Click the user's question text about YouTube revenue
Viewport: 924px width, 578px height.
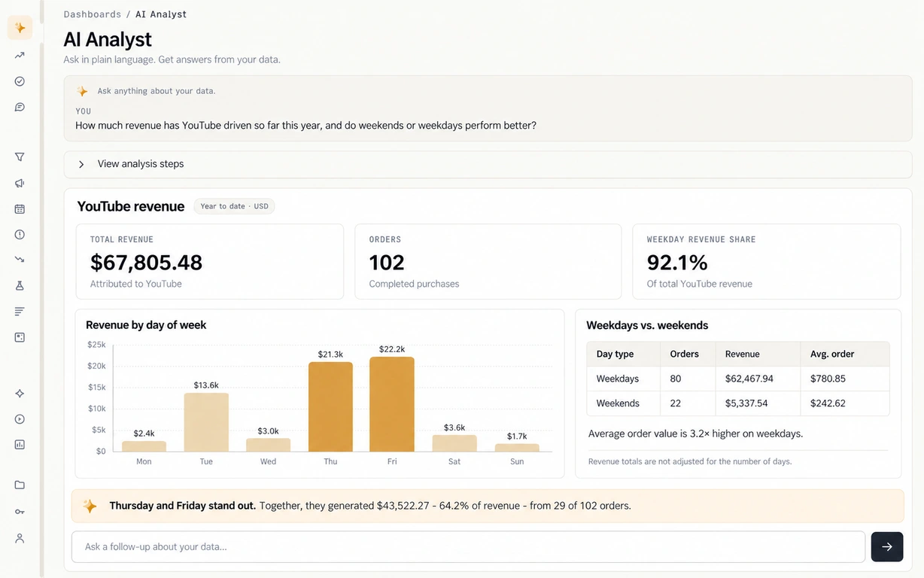(x=305, y=126)
